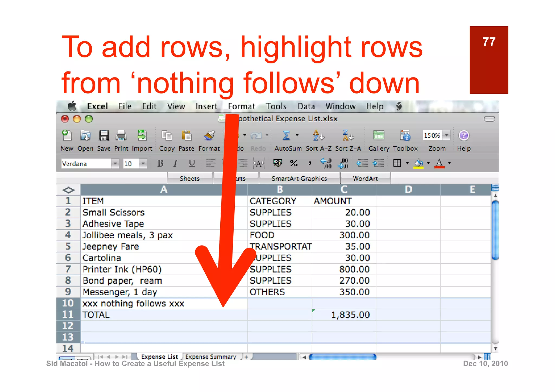Screen dimensions: 555x392
Task: Click the AutoSum sigma icon
Action: pos(286,135)
